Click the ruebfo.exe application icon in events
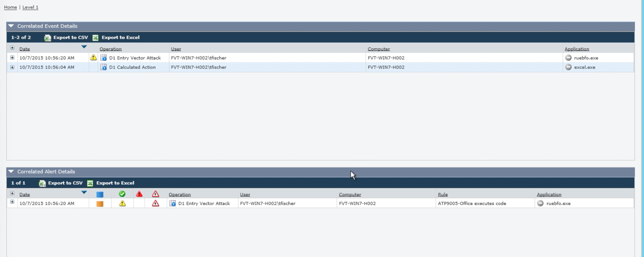 tap(568, 58)
